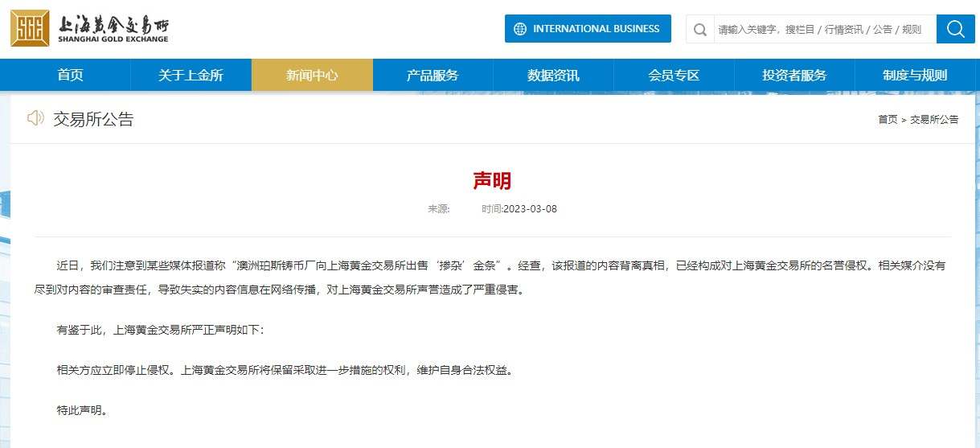Open the INTERNATIONAL BUSINESS page
The width and height of the screenshot is (980, 448).
[x=596, y=29]
